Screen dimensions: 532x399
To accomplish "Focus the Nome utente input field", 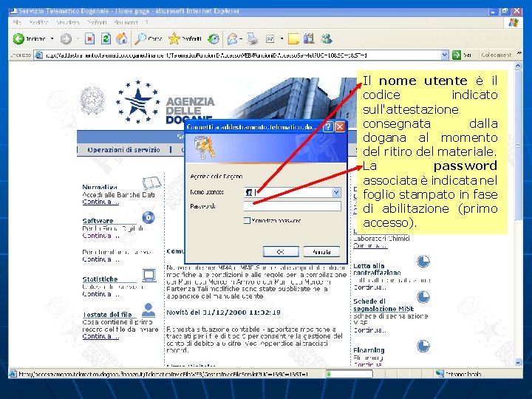I will [x=292, y=192].
